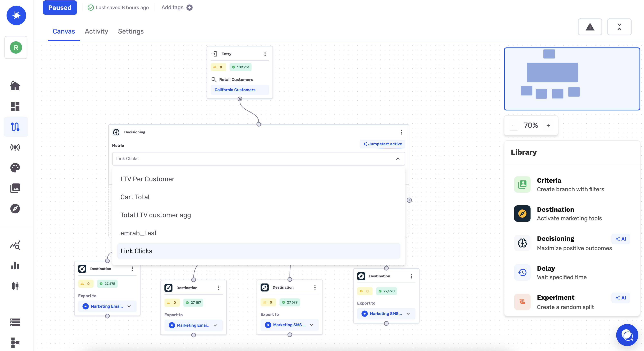The width and height of the screenshot is (644, 351).
Task: Click the 27,590 count badge
Action: tap(386, 291)
